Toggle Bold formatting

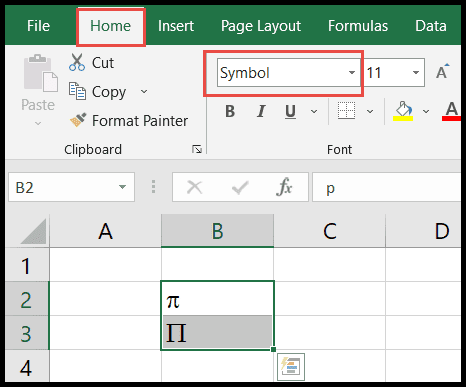coord(230,111)
